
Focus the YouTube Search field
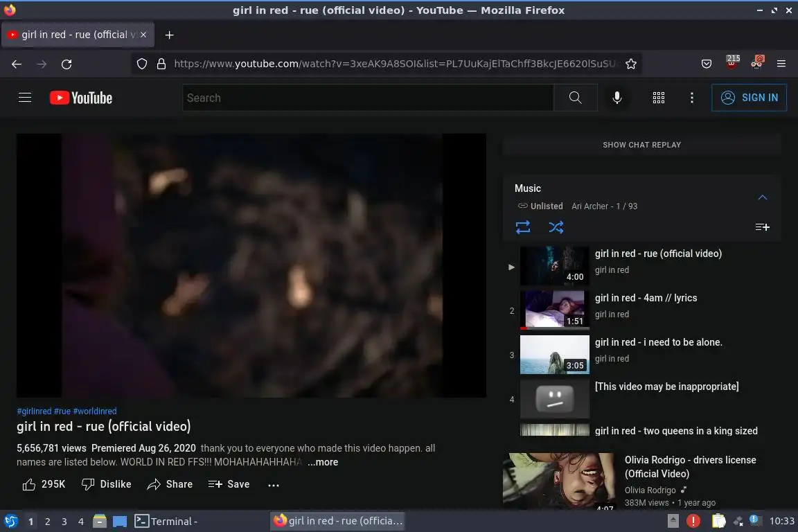click(368, 97)
